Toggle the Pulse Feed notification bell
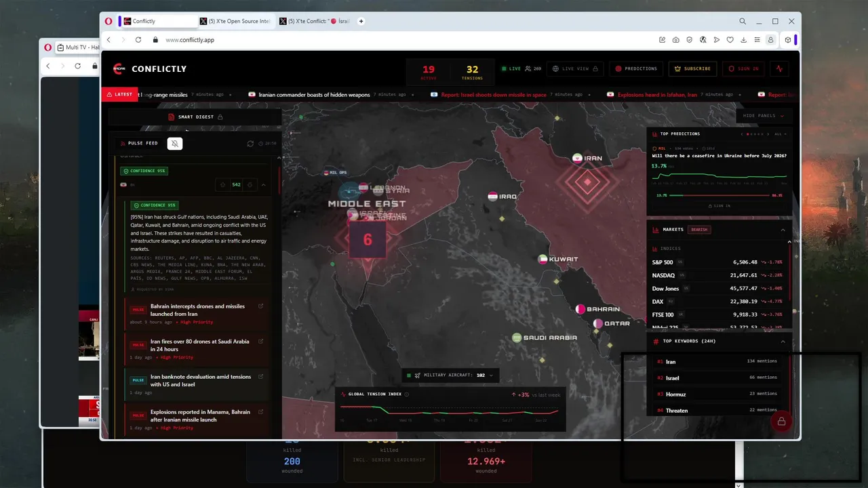This screenshot has width=868, height=488. (175, 143)
